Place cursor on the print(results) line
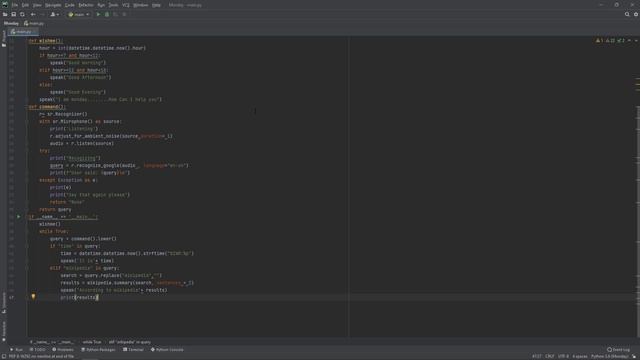 coord(80,298)
